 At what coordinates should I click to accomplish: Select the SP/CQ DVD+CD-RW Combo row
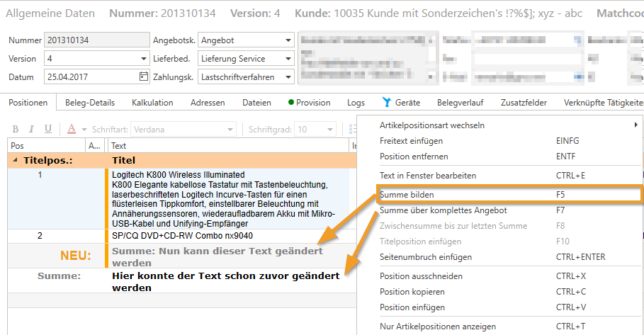tap(182, 235)
